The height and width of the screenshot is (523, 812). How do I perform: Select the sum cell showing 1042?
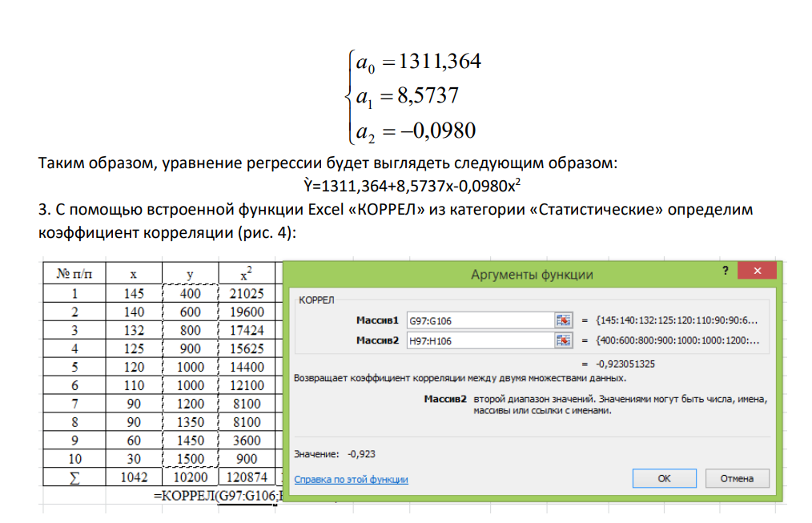(134, 477)
